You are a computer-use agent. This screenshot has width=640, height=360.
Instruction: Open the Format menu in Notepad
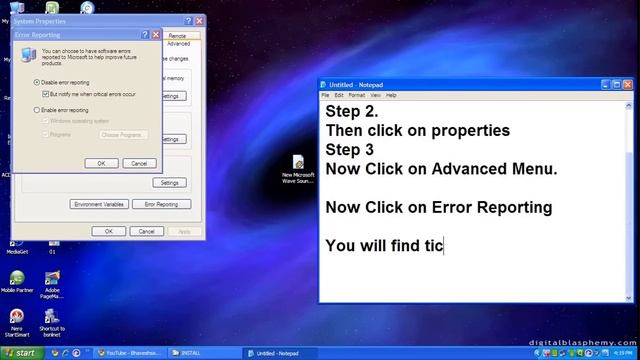[x=356, y=95]
